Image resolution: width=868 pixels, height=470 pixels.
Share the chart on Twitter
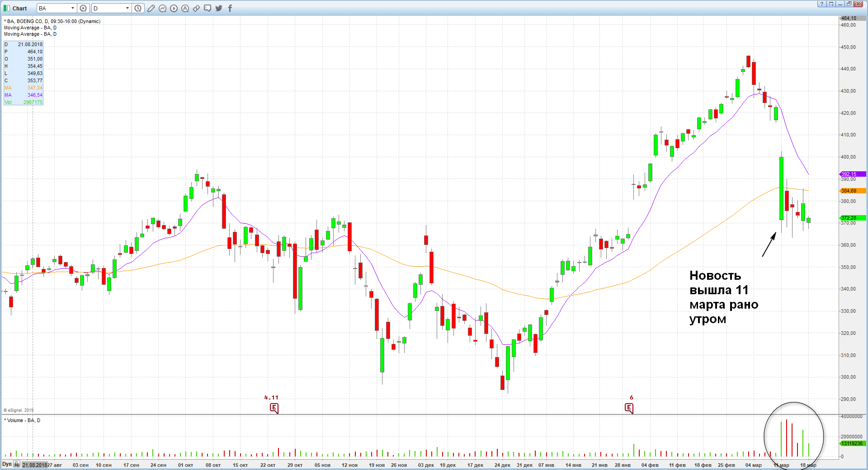[x=219, y=8]
